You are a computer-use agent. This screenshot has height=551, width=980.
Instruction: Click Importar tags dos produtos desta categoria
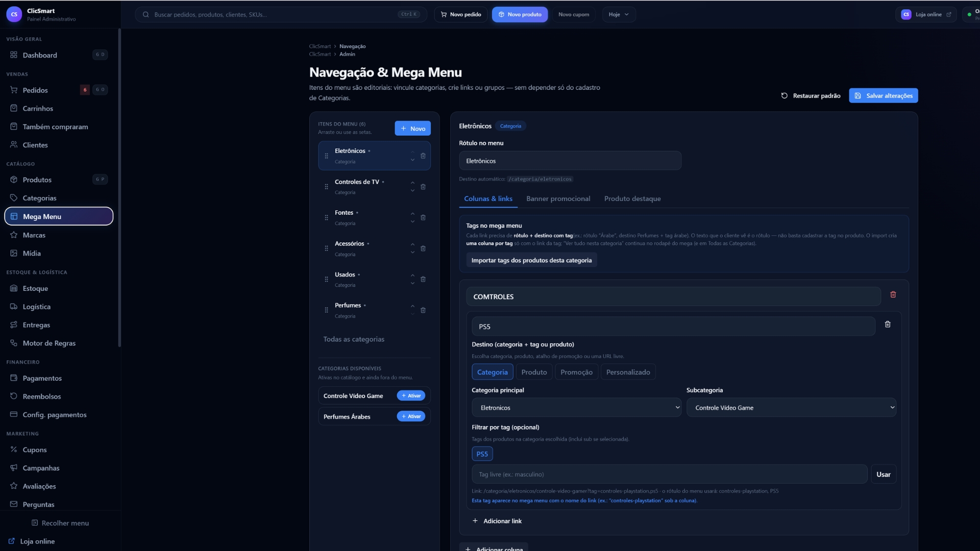pyautogui.click(x=531, y=260)
